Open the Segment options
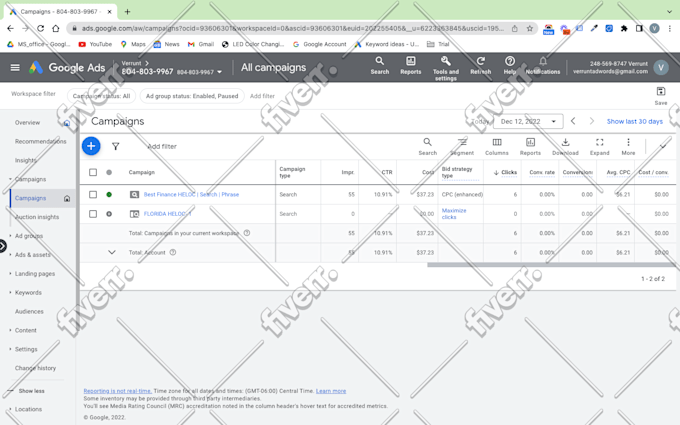680x425 pixels. [462, 147]
